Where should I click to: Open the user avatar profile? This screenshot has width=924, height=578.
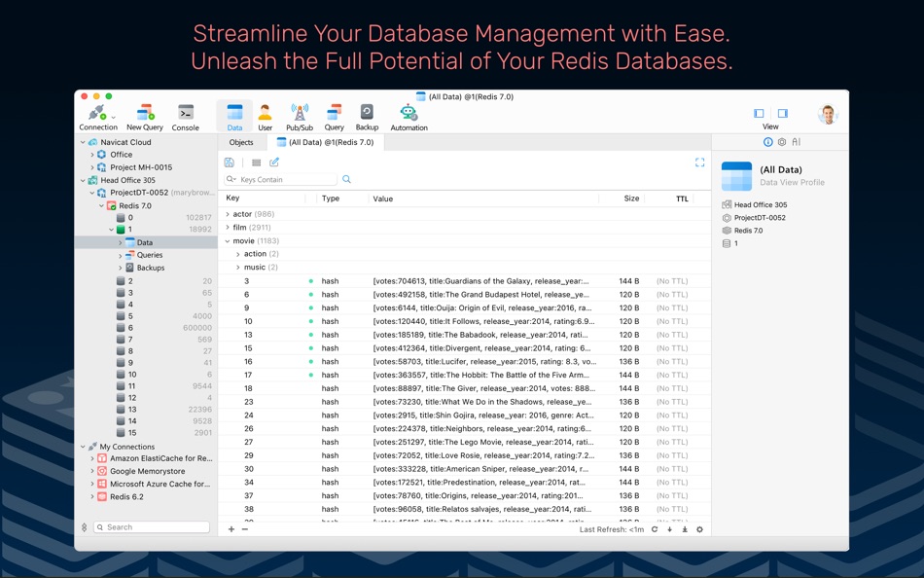click(x=828, y=114)
